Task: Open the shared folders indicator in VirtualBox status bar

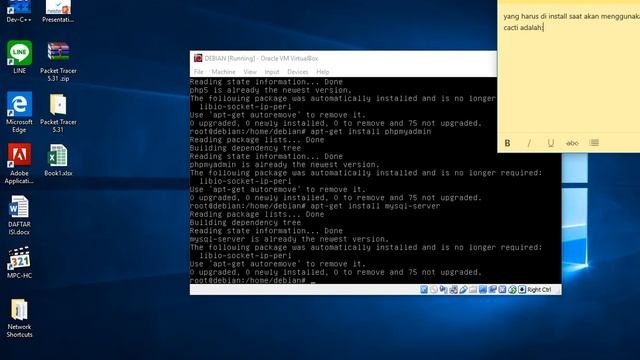Action: click(x=473, y=289)
